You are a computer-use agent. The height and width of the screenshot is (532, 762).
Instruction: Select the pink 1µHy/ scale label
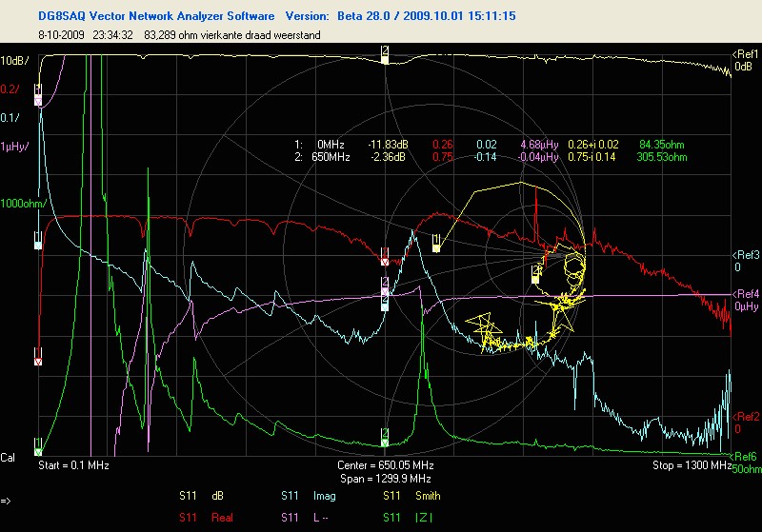14,147
